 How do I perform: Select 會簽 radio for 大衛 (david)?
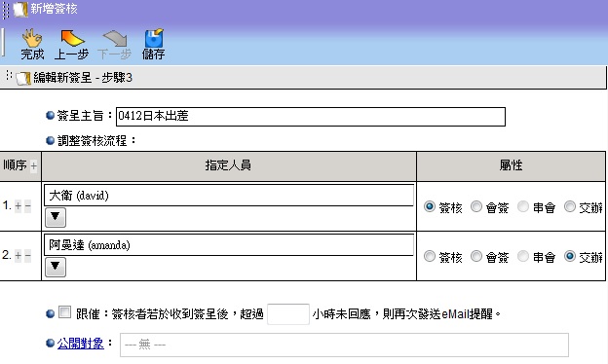pos(476,206)
